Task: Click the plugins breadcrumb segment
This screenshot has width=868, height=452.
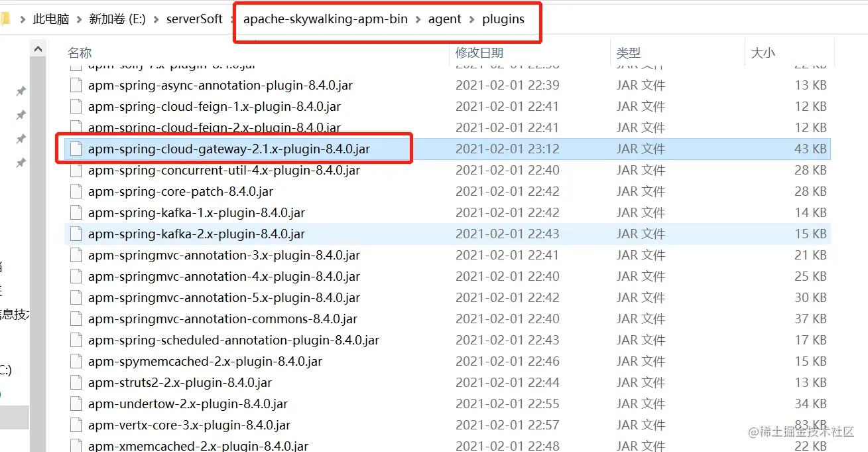Action: point(503,19)
